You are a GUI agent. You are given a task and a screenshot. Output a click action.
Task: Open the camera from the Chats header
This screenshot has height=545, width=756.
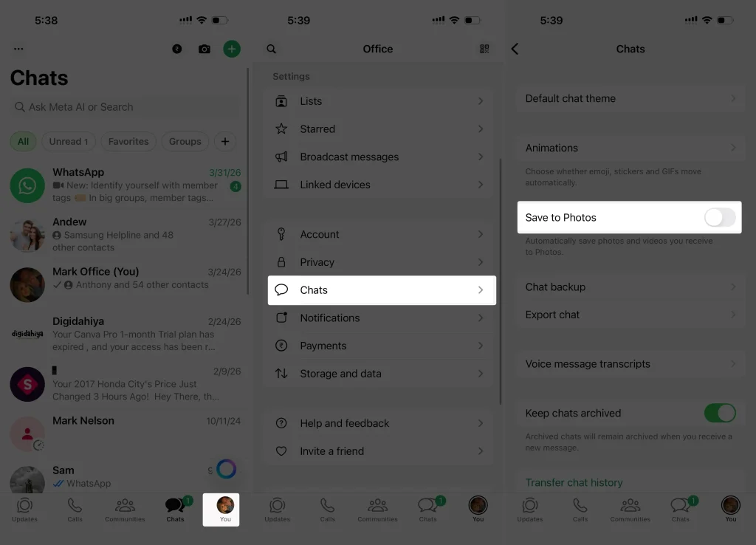point(205,49)
